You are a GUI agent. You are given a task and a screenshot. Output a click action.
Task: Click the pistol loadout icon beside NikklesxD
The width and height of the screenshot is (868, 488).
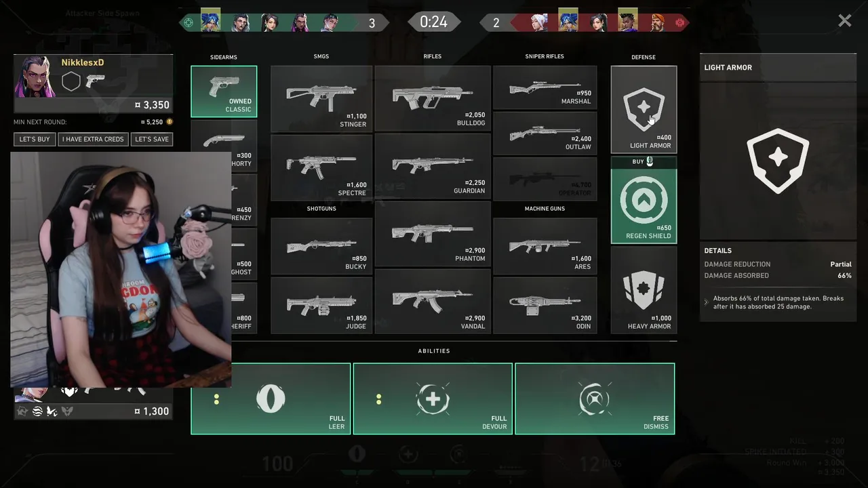point(95,81)
